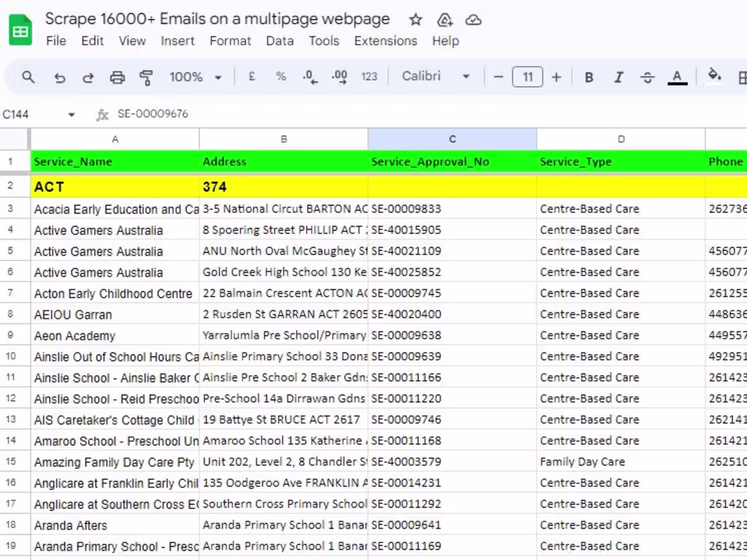The image size is (747, 560).
Task: Select column B header
Action: click(x=283, y=139)
